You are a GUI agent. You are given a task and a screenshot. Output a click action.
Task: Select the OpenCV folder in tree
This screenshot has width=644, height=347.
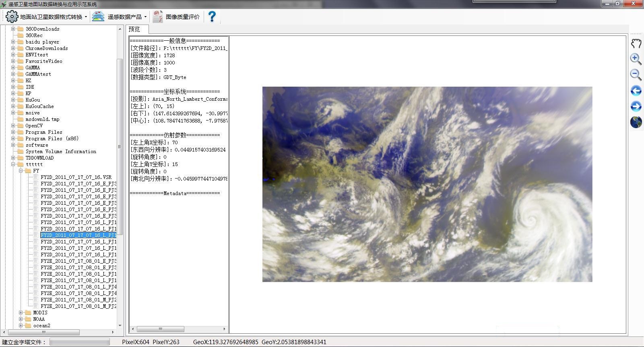34,125
